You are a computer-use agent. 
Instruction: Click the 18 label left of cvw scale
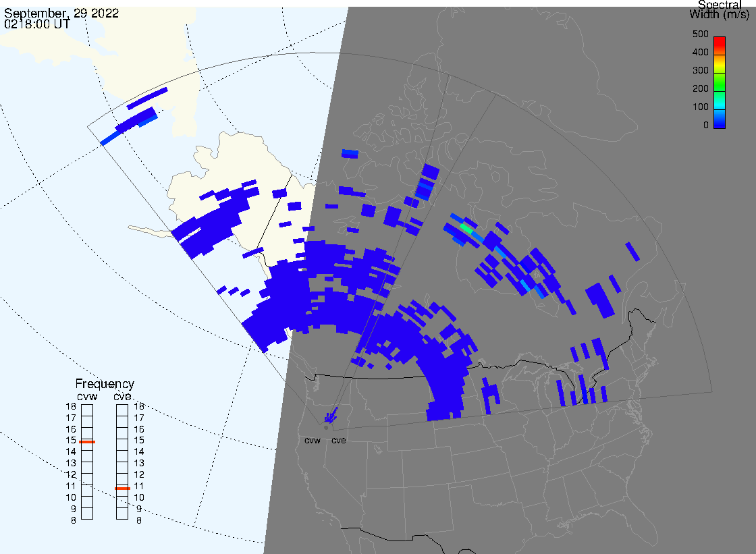click(x=71, y=406)
